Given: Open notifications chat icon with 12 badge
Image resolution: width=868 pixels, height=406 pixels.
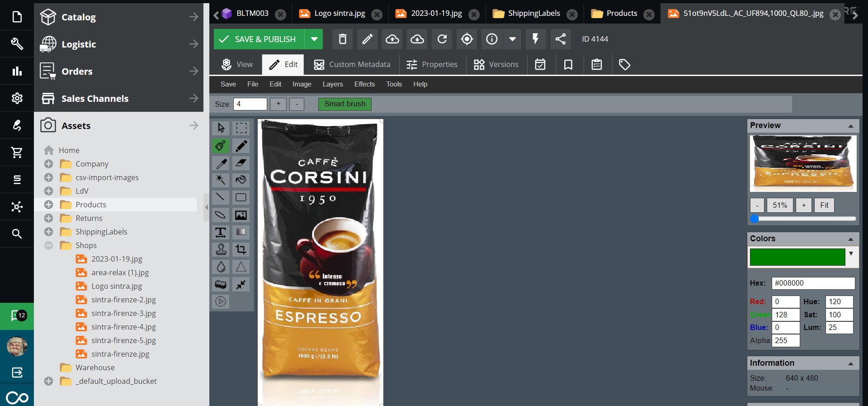Looking at the screenshot, I should (x=17, y=316).
